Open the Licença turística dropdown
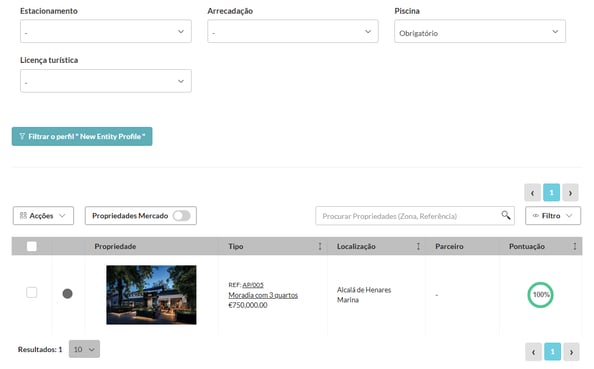Screen dimensions: 594x369 click(106, 81)
